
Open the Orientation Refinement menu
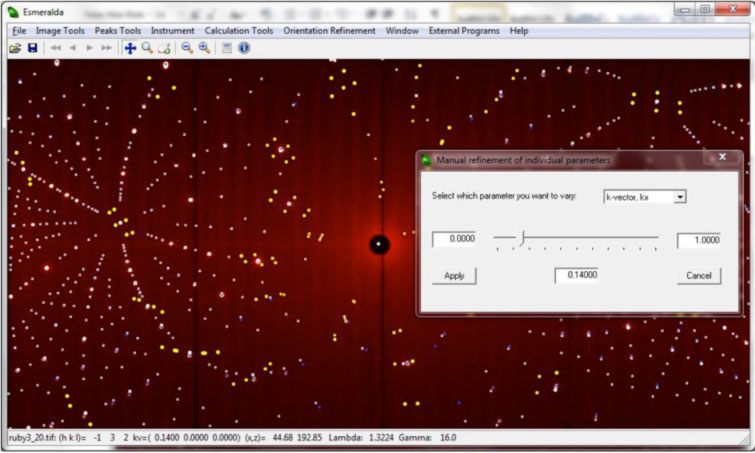[x=329, y=31]
